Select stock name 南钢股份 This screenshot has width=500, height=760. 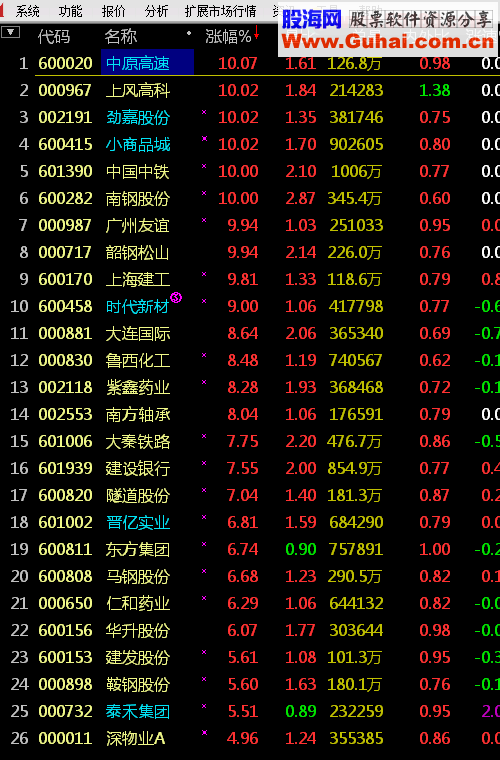pos(138,198)
